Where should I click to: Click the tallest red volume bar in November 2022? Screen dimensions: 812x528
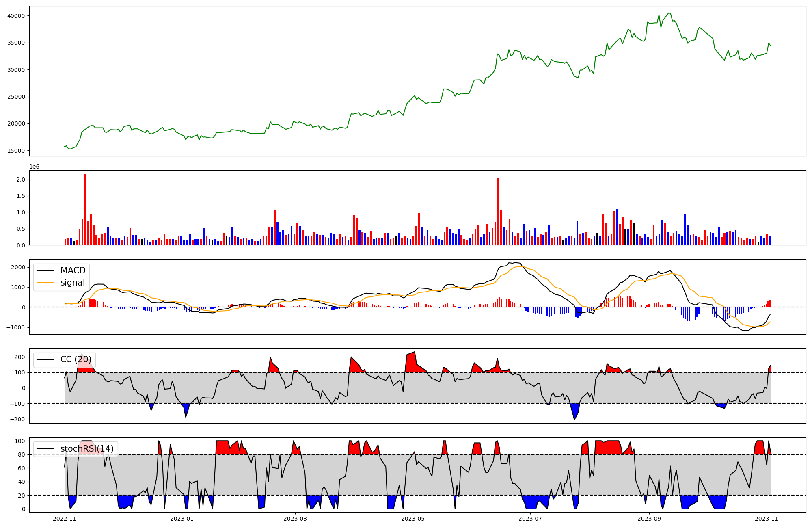click(85, 209)
